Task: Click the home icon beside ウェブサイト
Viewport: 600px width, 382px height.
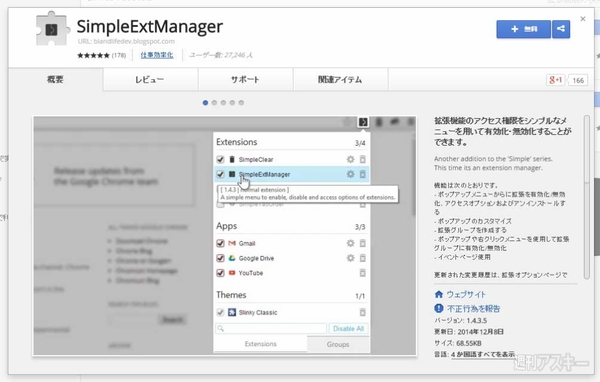Action: pos(439,294)
